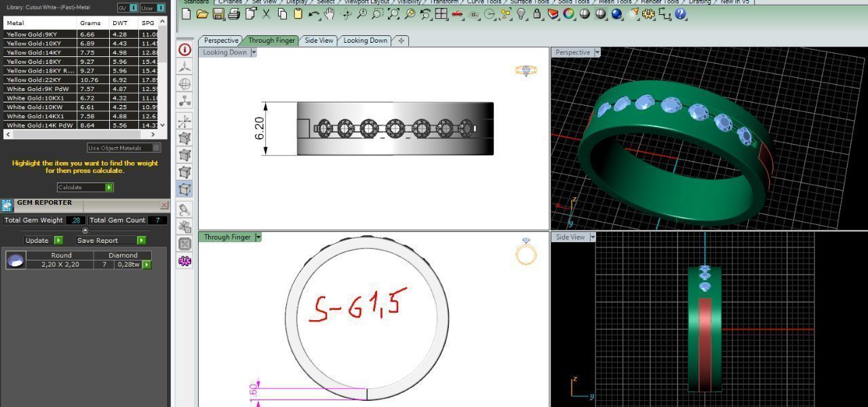868x407 pixels.
Task: Click the purple gear icon in side toolbar
Action: pyautogui.click(x=184, y=261)
